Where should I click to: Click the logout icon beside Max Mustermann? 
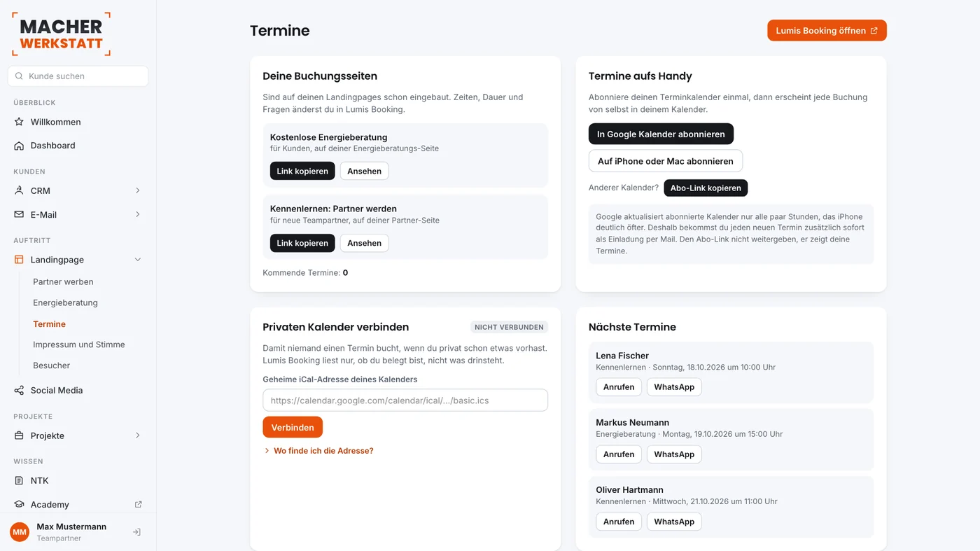point(136,532)
